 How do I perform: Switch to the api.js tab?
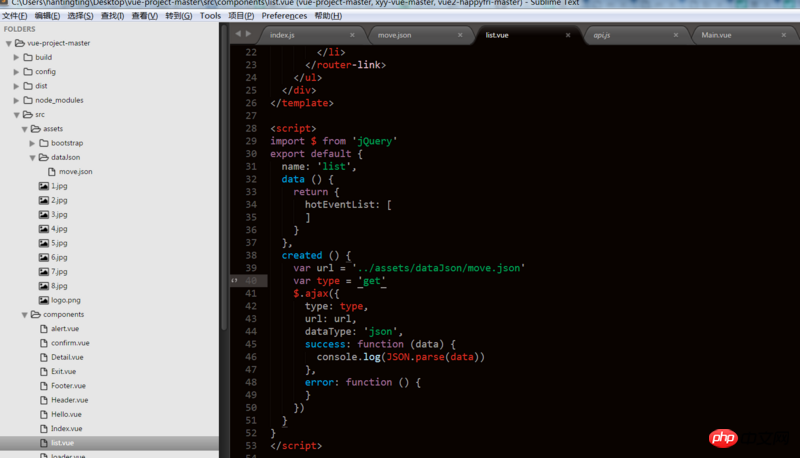click(635, 35)
